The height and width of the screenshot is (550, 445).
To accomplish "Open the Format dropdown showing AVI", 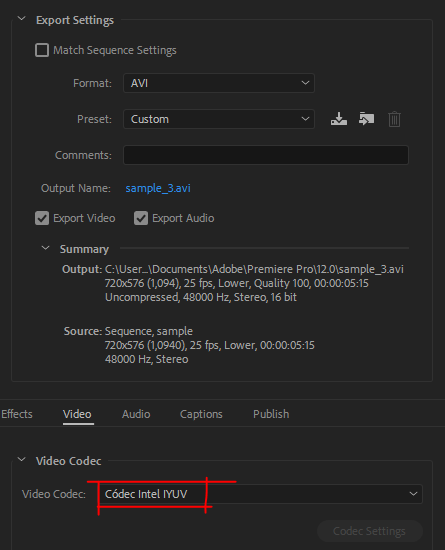I will [x=219, y=83].
